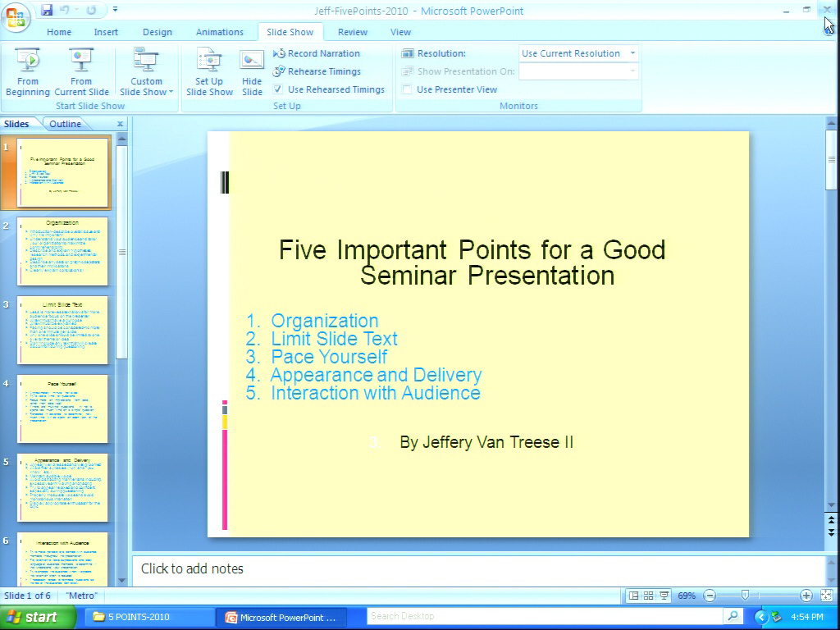Click the 'Organization' list item on slide
Viewport: 840px width, 630px height.
325,321
